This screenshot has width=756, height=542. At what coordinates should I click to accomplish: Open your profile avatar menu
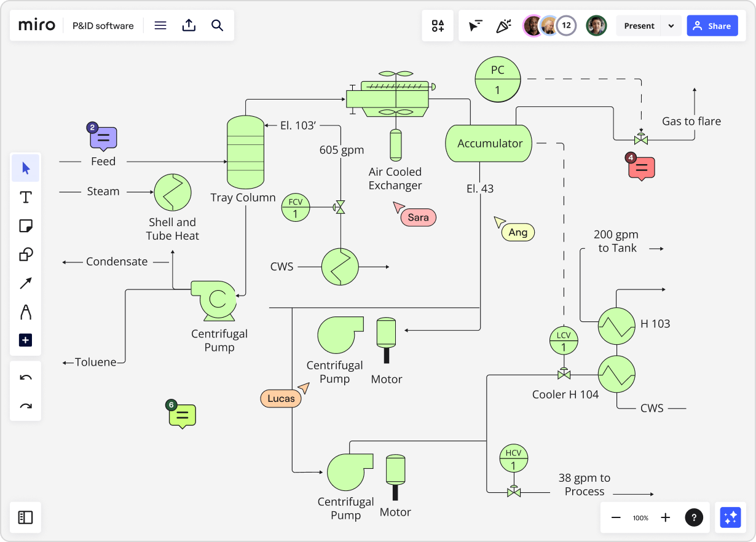click(596, 25)
